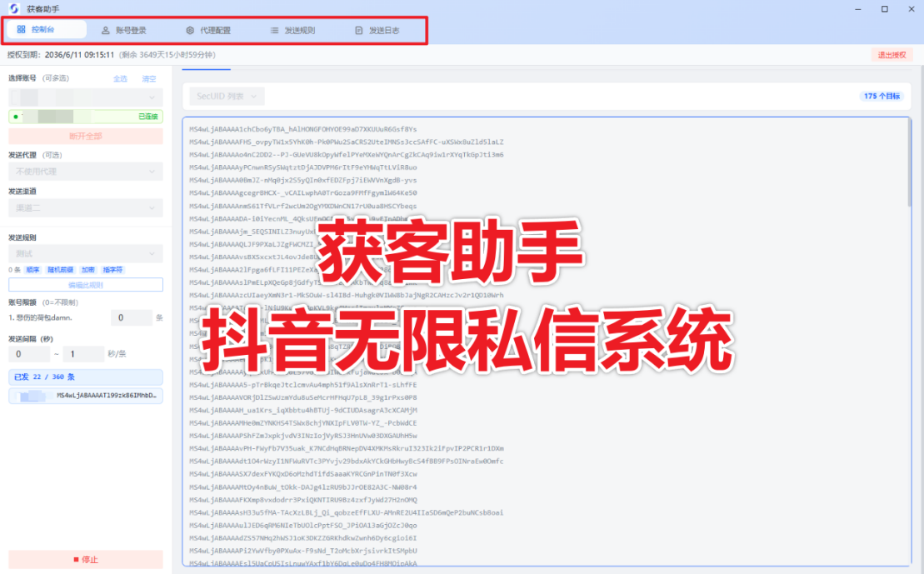The image size is (924, 574).
Task: Click the line starting MS4wLjABAAAAgcegr8HCX
Action: click(303, 193)
